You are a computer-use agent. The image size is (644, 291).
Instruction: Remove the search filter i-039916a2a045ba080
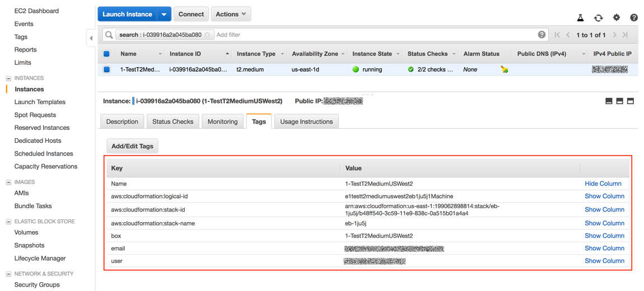click(207, 35)
